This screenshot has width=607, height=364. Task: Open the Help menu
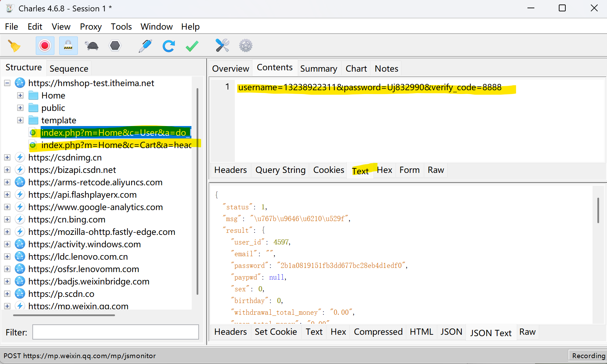coord(190,27)
